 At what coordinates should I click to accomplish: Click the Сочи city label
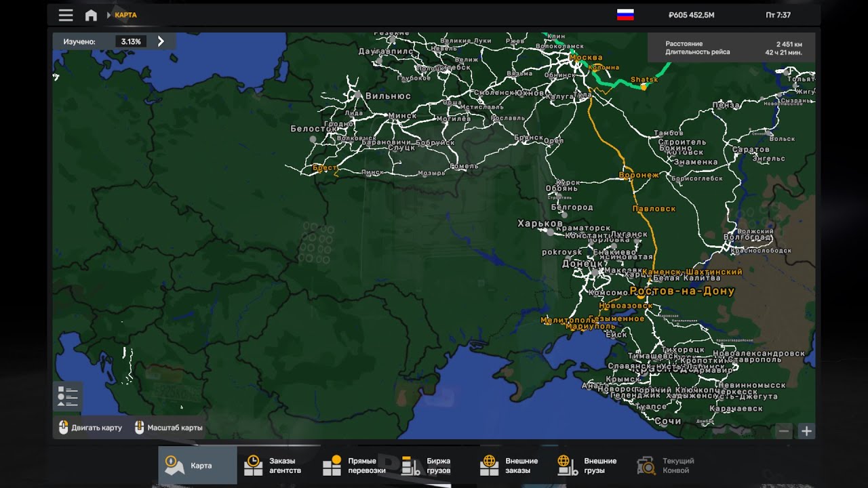pyautogui.click(x=668, y=422)
